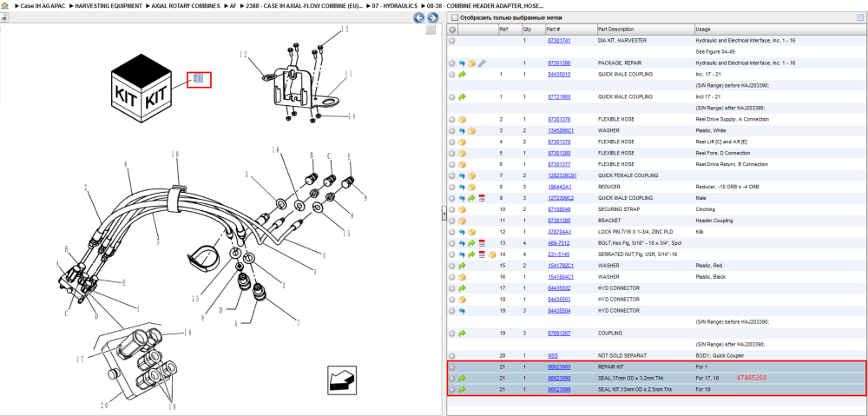The height and width of the screenshot is (416, 868).
Task: Open part number link 86623899
Action: tap(558, 389)
